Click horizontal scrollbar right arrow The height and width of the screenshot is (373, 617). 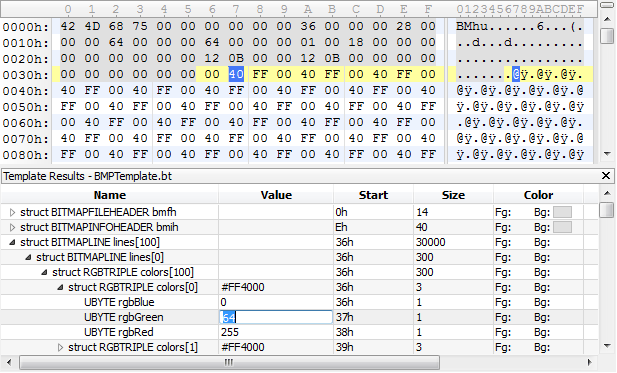coord(589,362)
